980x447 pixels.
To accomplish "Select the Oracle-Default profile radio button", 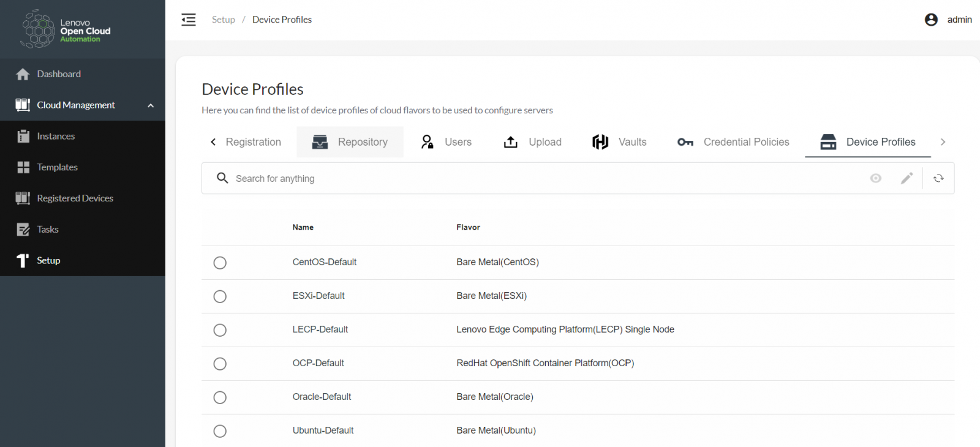I will click(220, 397).
